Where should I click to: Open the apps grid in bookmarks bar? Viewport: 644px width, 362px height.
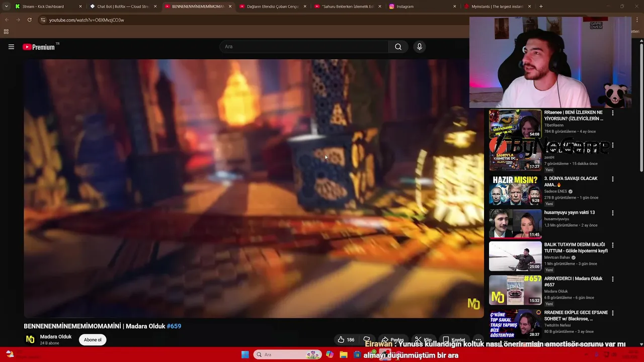tap(6, 32)
